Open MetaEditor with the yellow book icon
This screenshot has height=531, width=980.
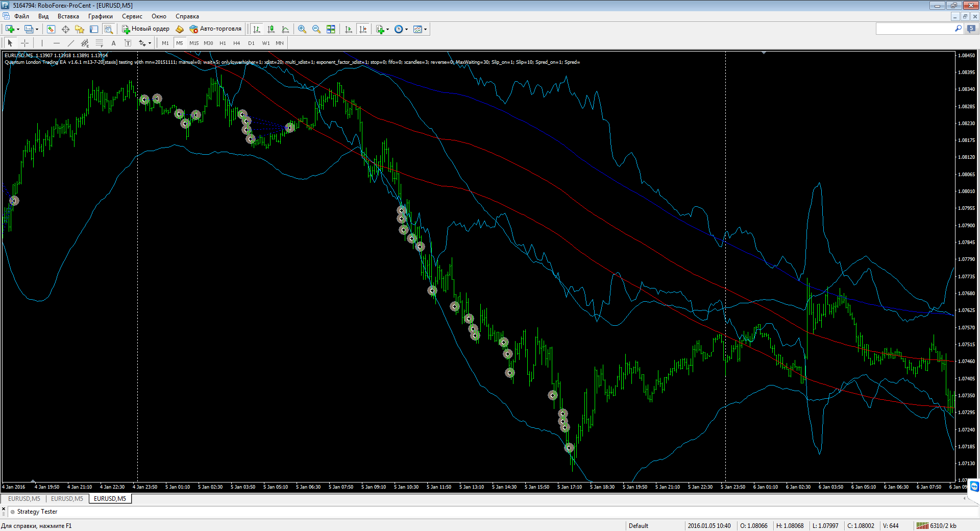180,29
